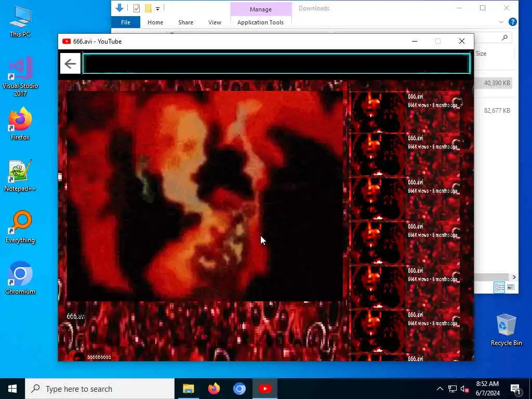
Task: Select the YouTube app on the taskbar
Action: pyautogui.click(x=265, y=389)
